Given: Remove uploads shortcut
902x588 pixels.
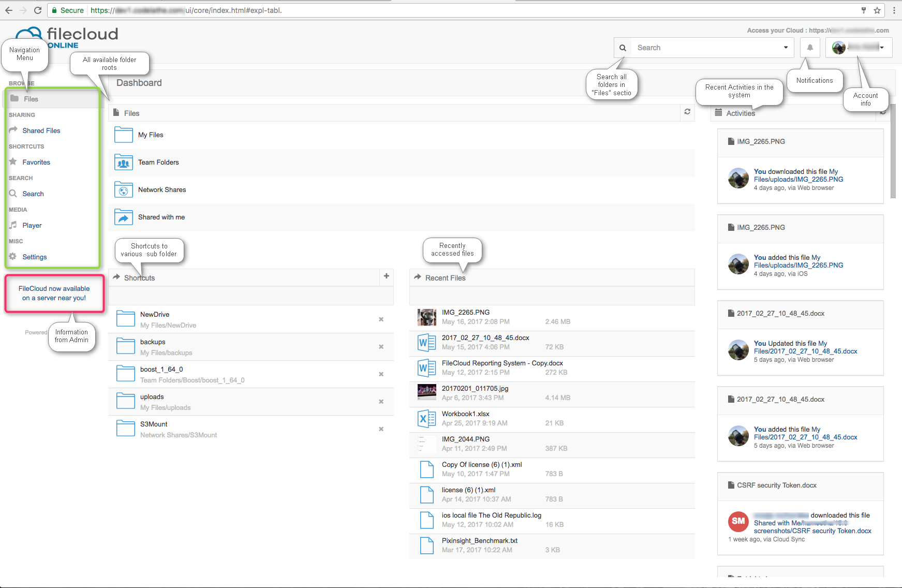Looking at the screenshot, I should (x=381, y=402).
